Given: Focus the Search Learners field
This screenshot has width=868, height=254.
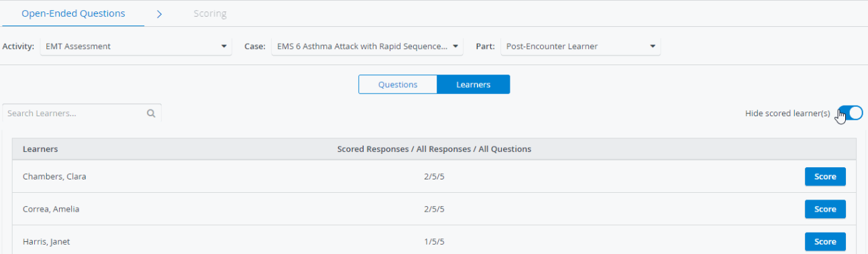Looking at the screenshot, I should tap(82, 114).
